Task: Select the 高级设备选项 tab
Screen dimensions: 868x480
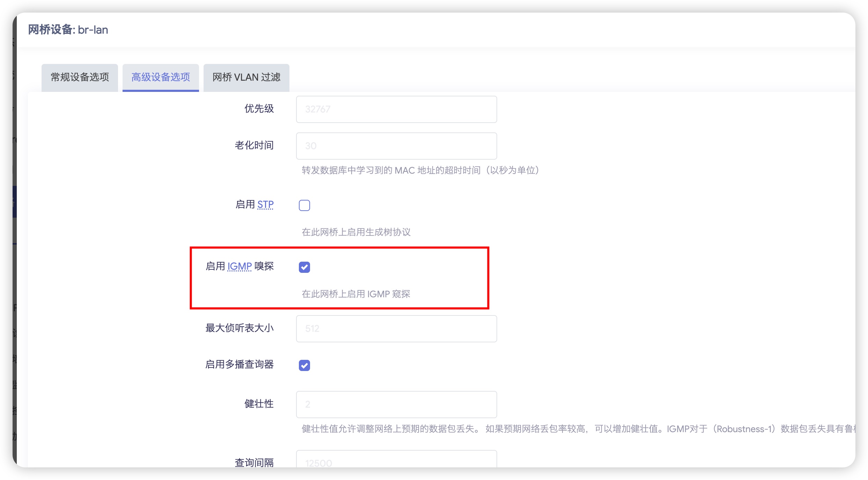Action: click(160, 77)
